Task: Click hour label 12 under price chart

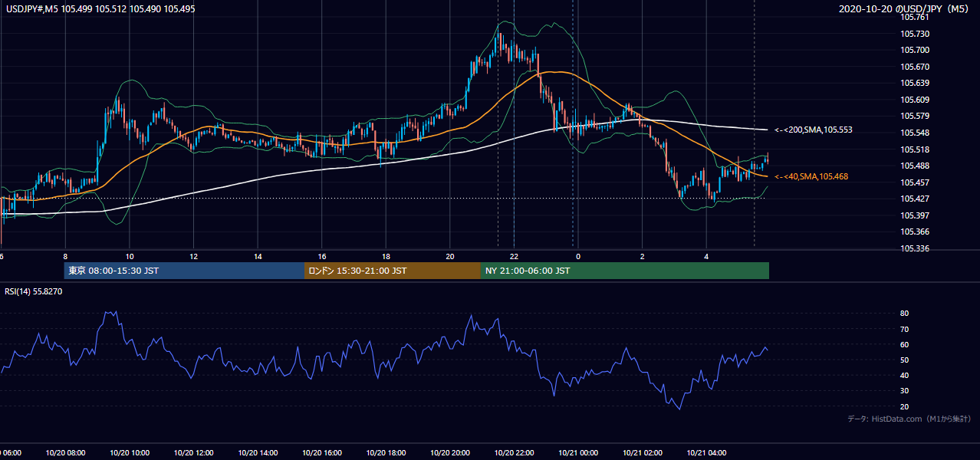Action: (x=193, y=256)
